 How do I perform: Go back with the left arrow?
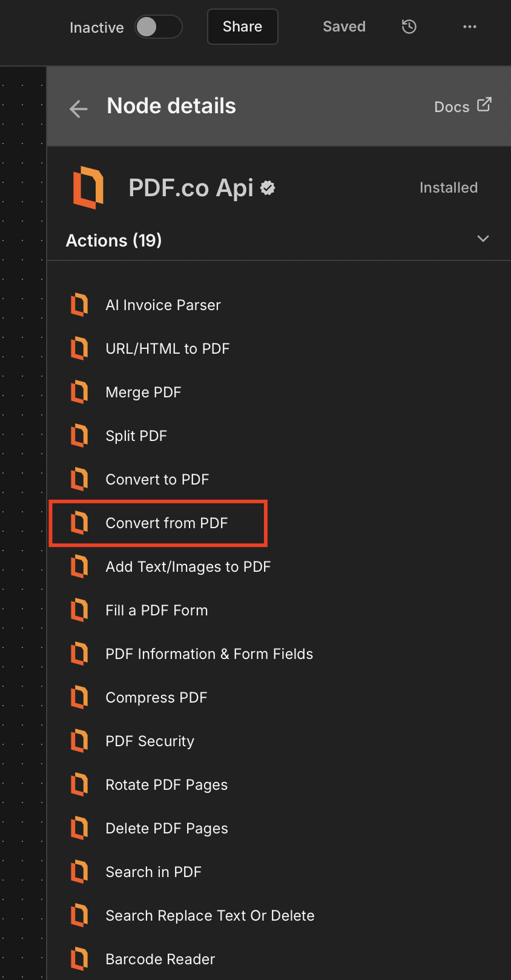coord(79,109)
